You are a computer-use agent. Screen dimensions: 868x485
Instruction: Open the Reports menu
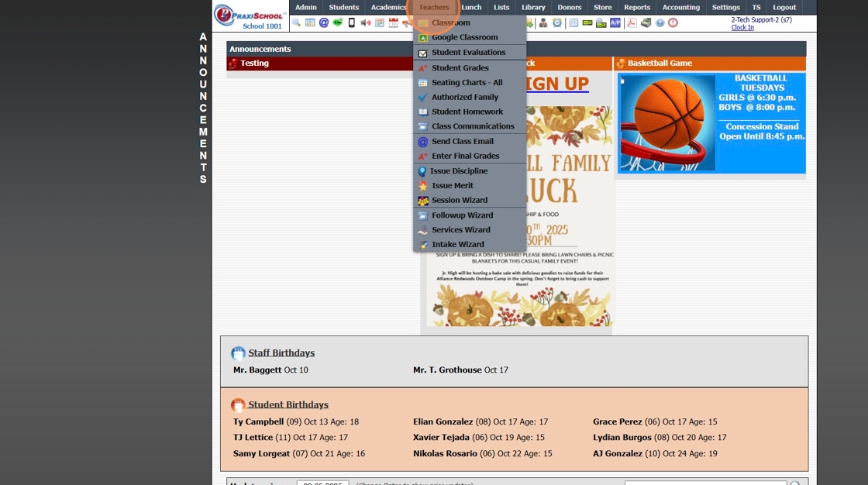pyautogui.click(x=636, y=7)
